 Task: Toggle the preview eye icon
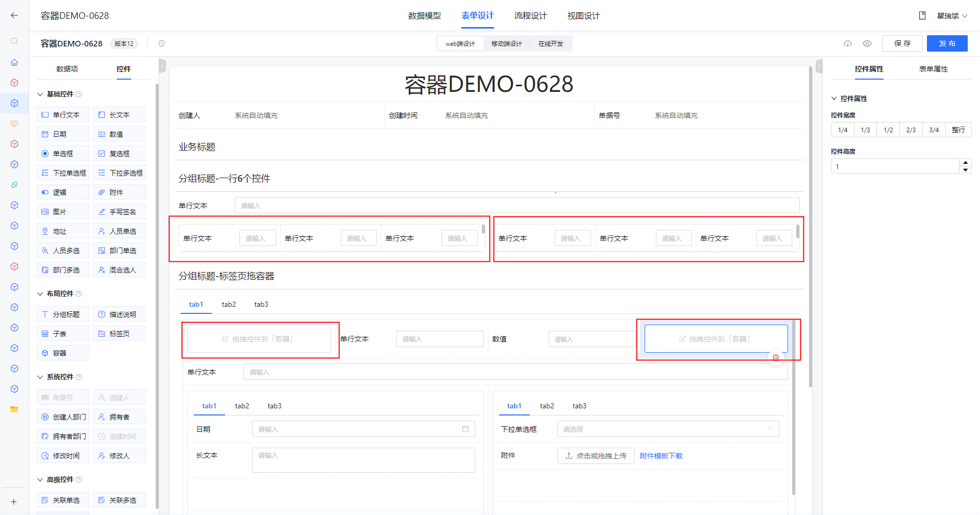coord(867,43)
